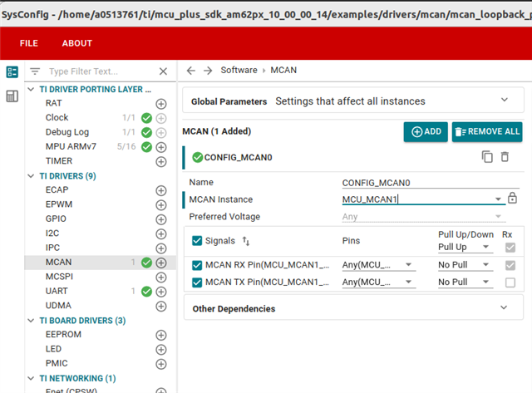Add an MPU ARMv7 instance via plus icon
Image resolution: width=532 pixels, height=393 pixels.
pos(161,147)
